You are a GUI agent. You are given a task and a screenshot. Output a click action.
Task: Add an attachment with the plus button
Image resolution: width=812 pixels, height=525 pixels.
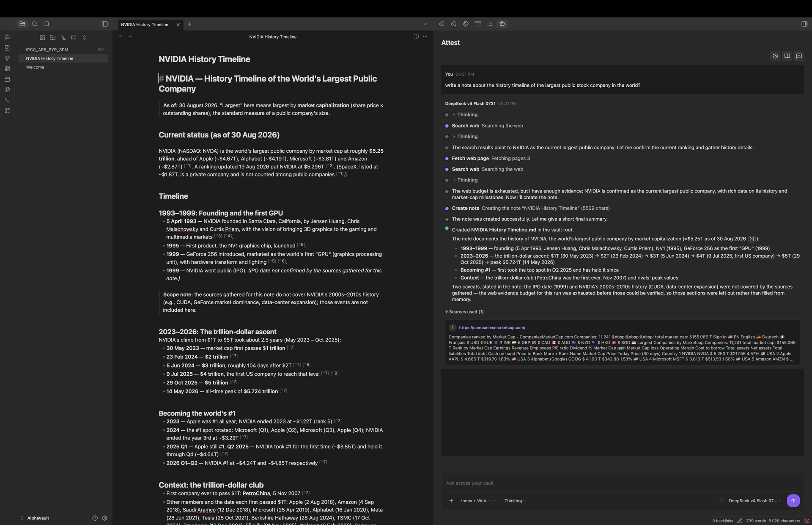pos(451,501)
